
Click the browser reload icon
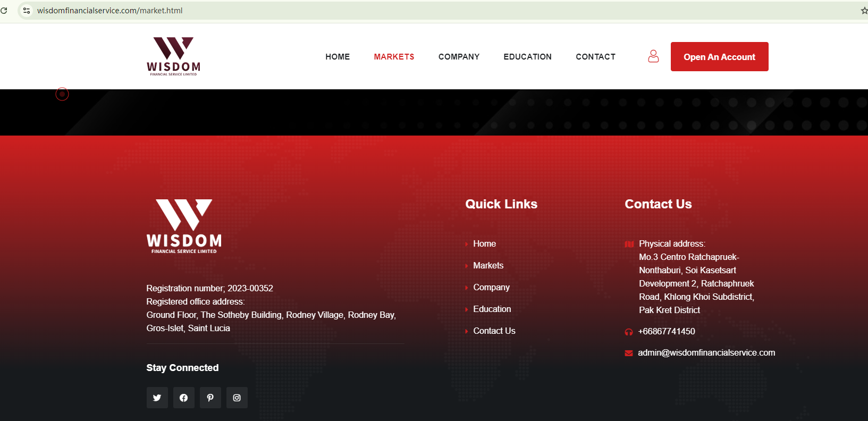point(4,11)
